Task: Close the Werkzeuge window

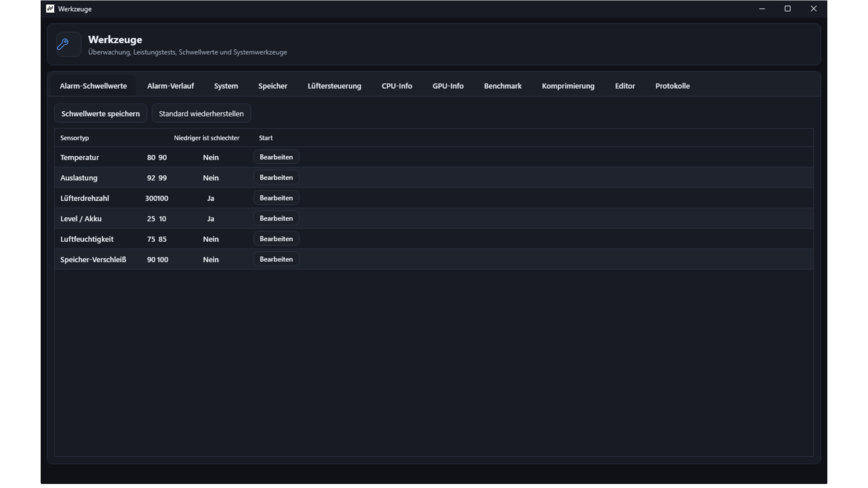Action: click(x=814, y=9)
